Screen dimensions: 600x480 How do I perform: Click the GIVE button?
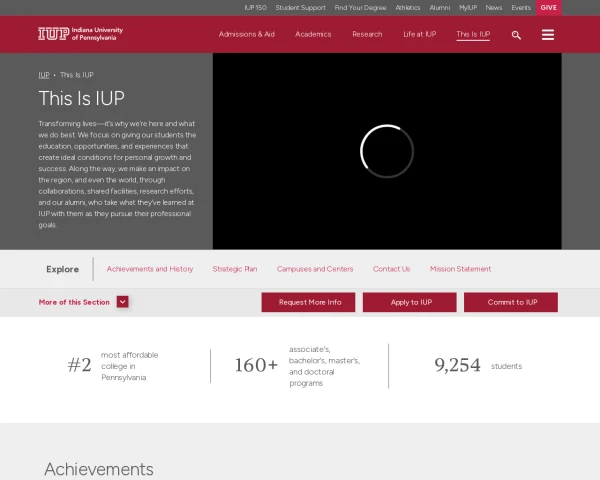[x=548, y=8]
